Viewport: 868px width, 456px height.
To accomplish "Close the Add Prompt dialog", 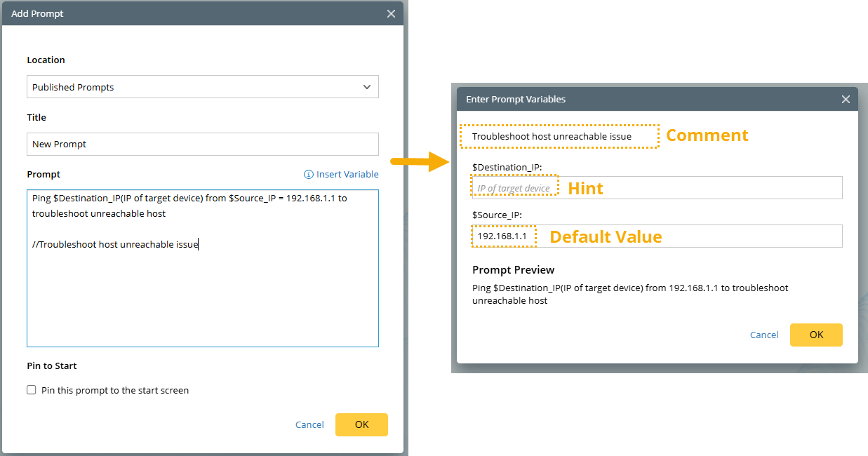I will 391,14.
